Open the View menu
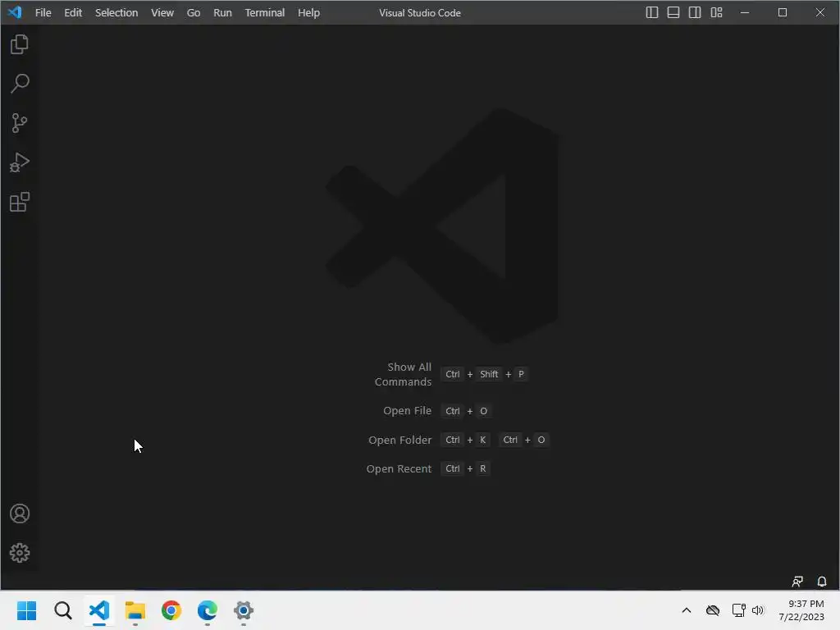Image resolution: width=840 pixels, height=630 pixels. [x=162, y=13]
